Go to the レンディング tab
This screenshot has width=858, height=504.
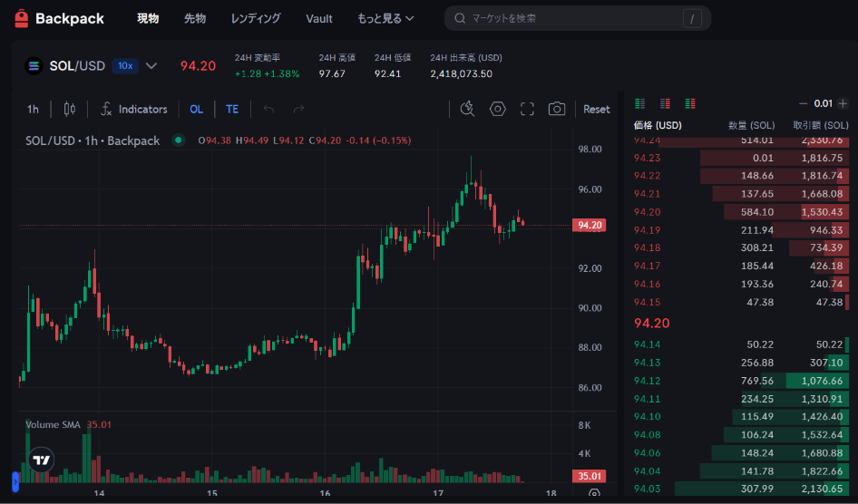click(256, 18)
